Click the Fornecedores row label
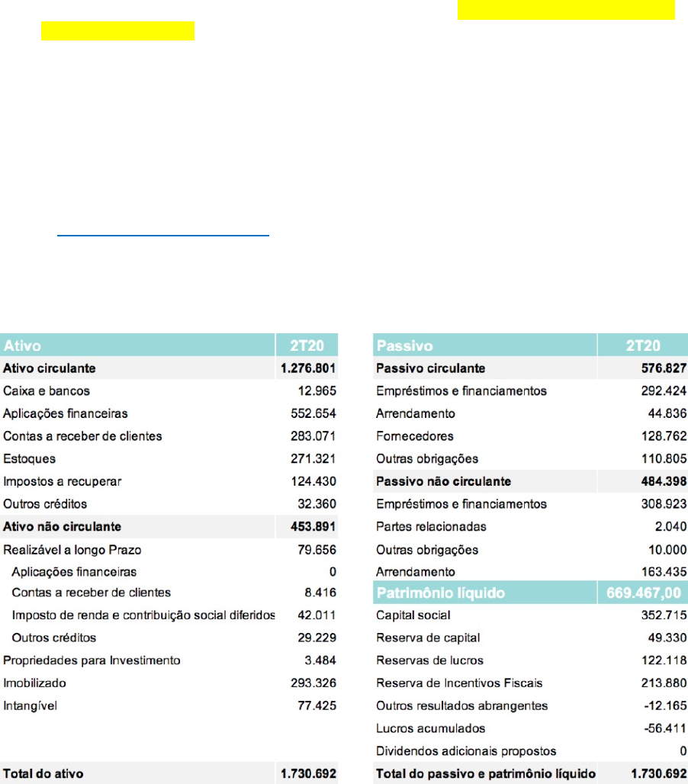Image resolution: width=688 pixels, height=784 pixels. (x=414, y=436)
